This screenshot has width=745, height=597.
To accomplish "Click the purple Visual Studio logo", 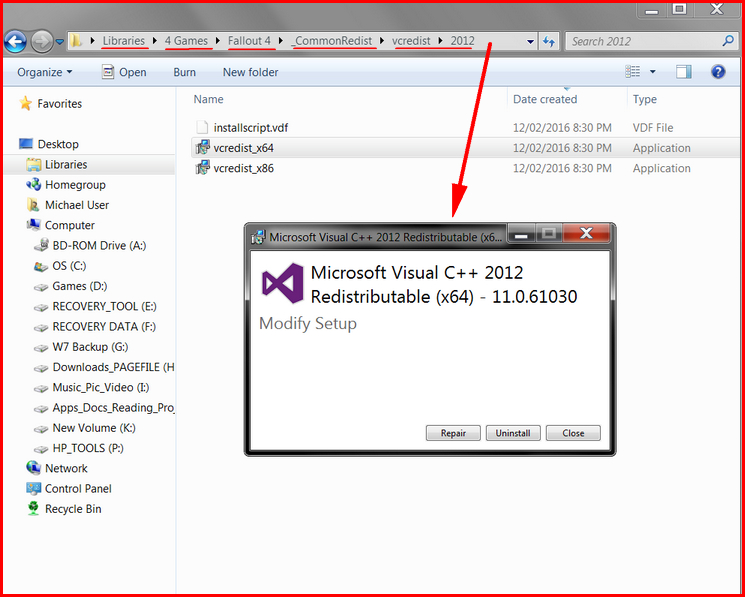I will 282,284.
